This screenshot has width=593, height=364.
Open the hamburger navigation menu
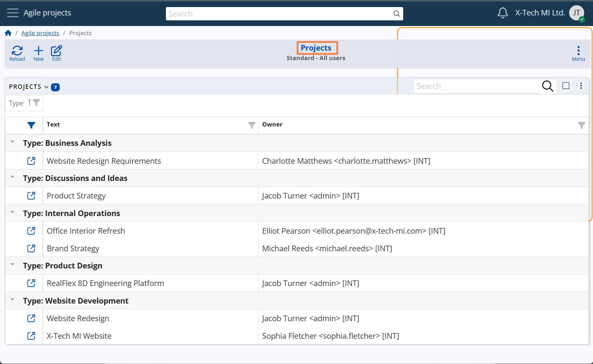(13, 13)
